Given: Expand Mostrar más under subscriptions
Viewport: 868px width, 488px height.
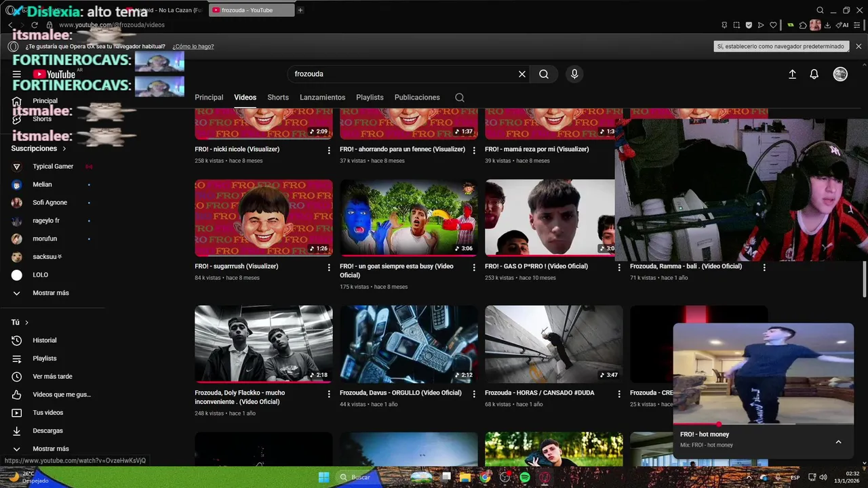Looking at the screenshot, I should (x=51, y=293).
